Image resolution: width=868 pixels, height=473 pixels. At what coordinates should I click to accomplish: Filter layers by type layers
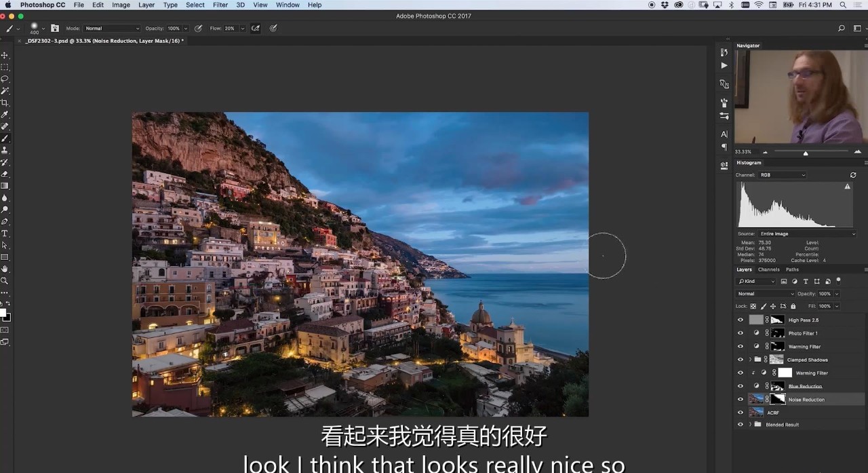tap(806, 281)
